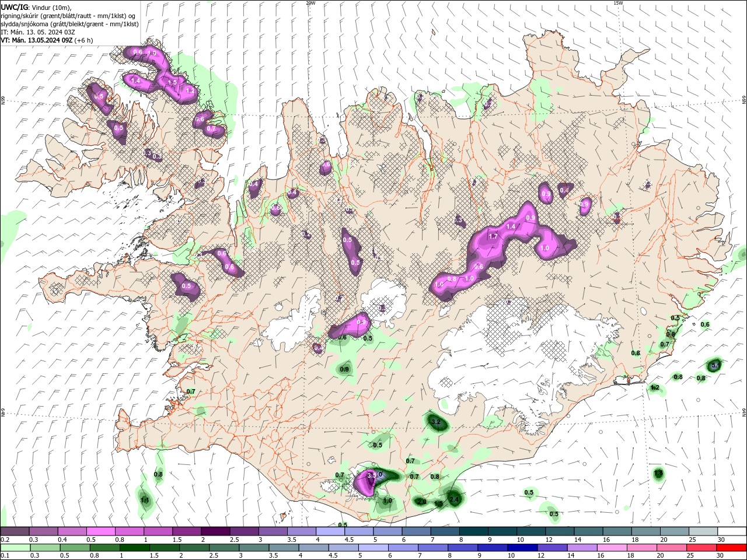Click the bold VT: Mán. 13.05.2024 09Z text
This screenshot has width=747, height=560.
pos(36,40)
